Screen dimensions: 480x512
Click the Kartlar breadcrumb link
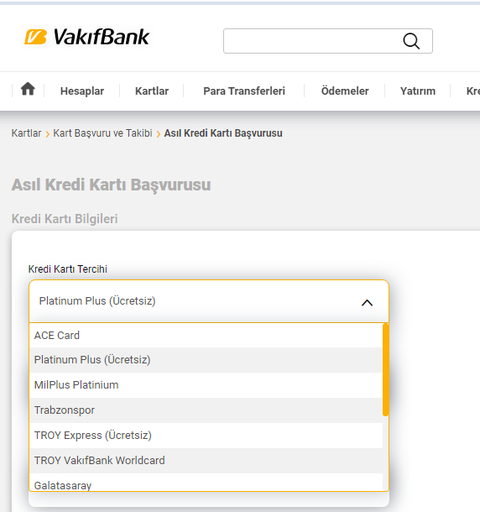pyautogui.click(x=26, y=133)
